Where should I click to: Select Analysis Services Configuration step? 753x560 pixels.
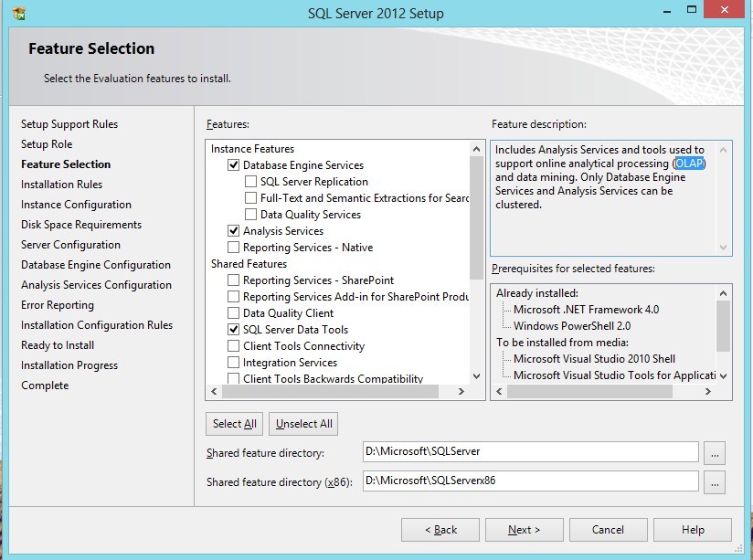coord(96,285)
